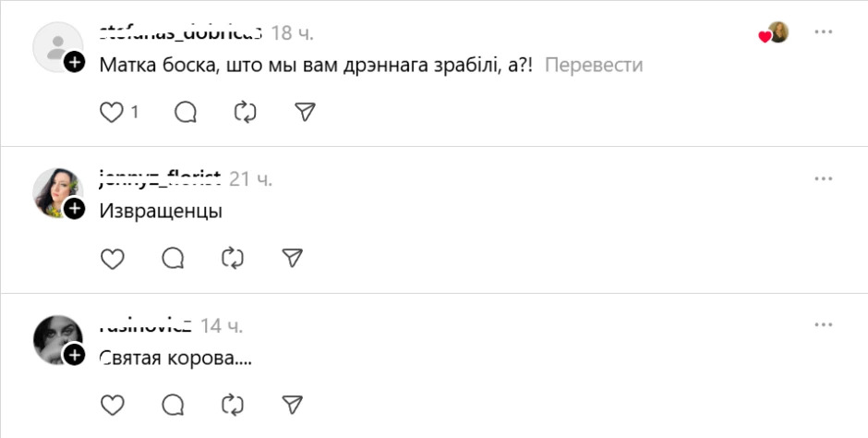
Task: Open the "Извращенцы" commenter's profile photo
Action: (57, 191)
